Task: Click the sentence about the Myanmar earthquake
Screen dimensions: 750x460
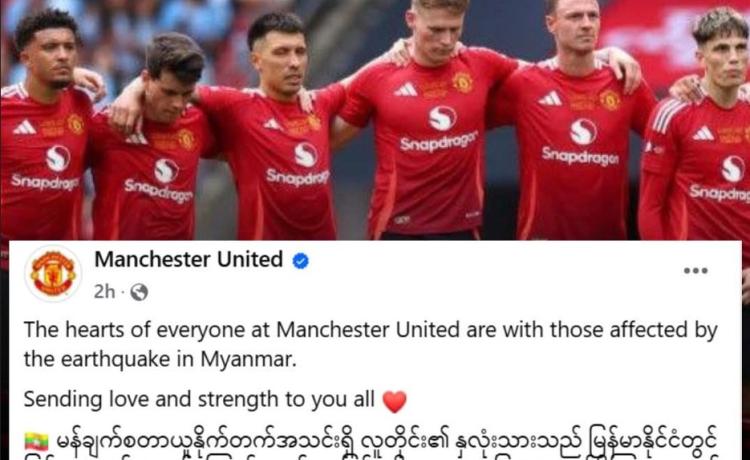Action: tap(371, 344)
